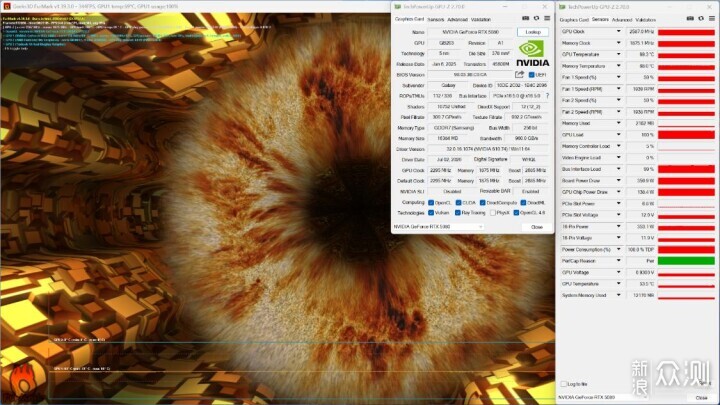
Task: Enable the Log to file checkbox
Action: 563,384
